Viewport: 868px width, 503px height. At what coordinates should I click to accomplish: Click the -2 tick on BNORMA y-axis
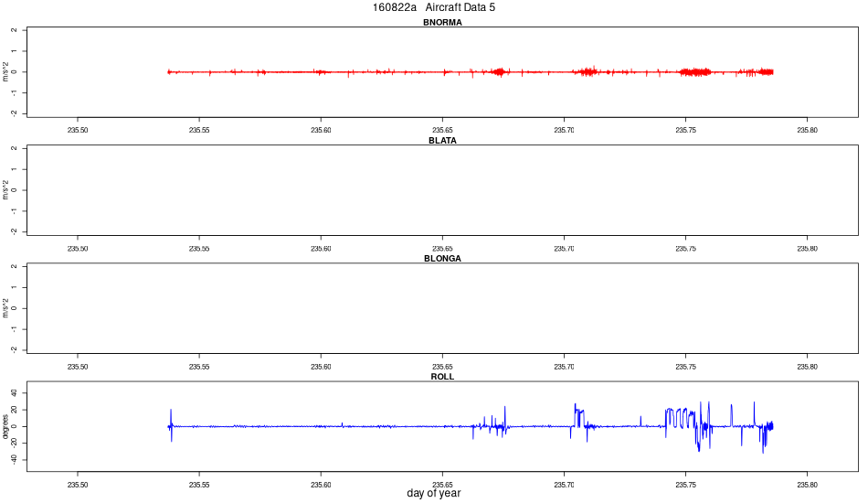point(15,113)
